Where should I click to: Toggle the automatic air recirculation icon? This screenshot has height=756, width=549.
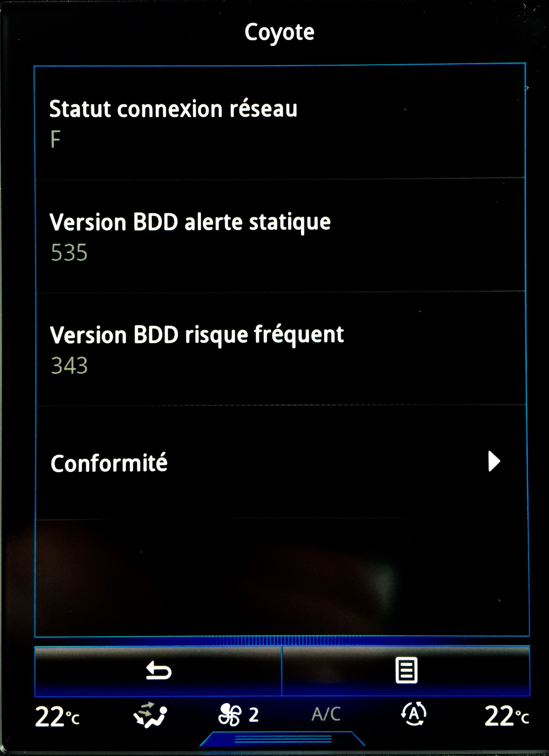[413, 714]
